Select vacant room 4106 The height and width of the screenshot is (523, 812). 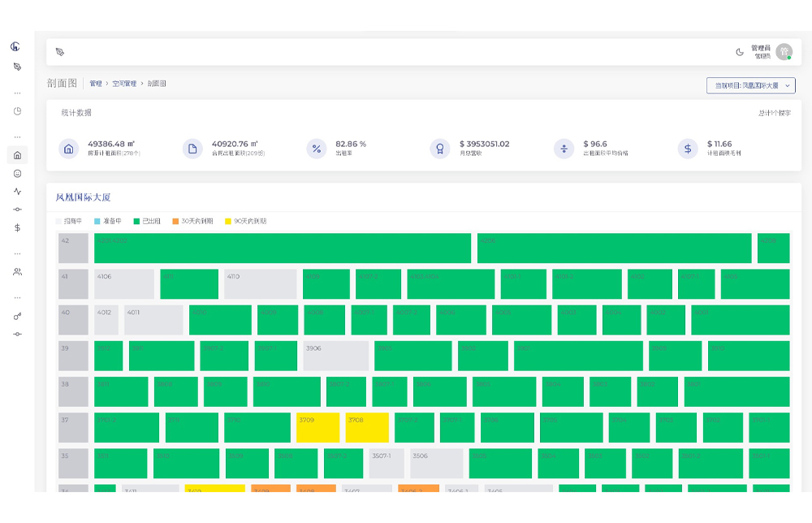point(123,284)
